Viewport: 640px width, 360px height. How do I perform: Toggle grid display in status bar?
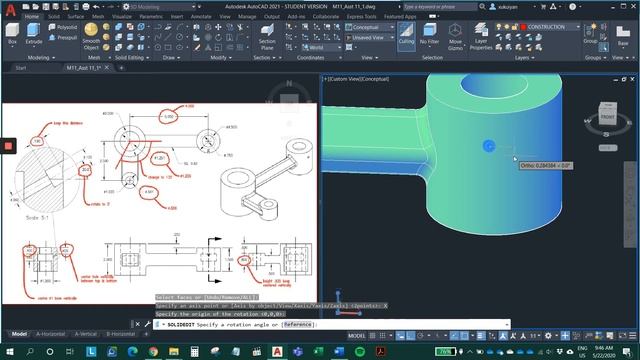[372, 336]
